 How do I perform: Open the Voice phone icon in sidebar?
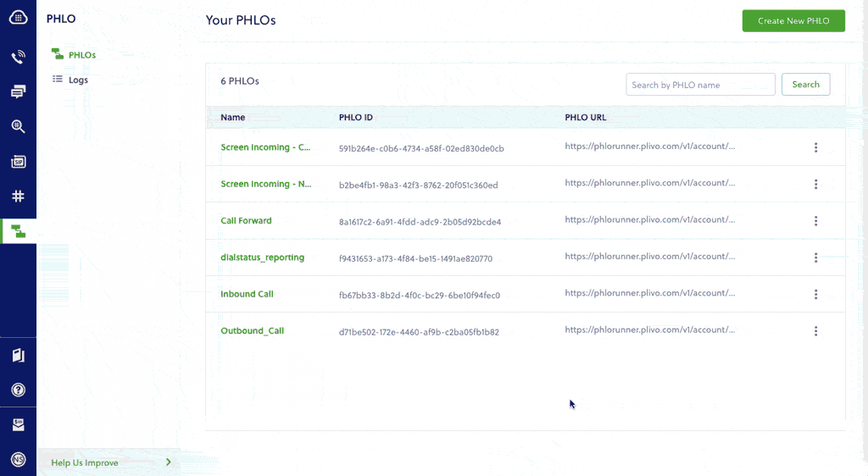pyautogui.click(x=19, y=57)
